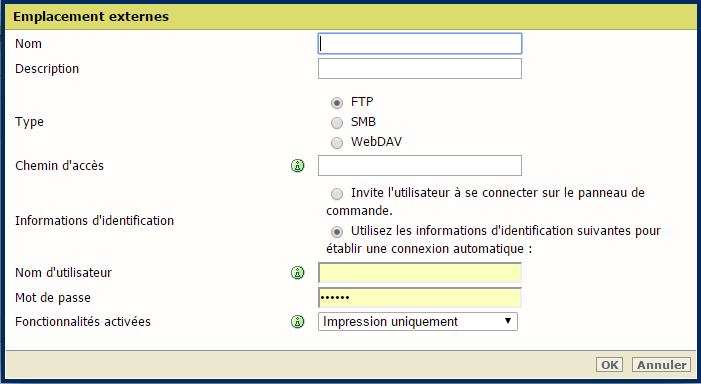Select the SMB type option

[337, 122]
